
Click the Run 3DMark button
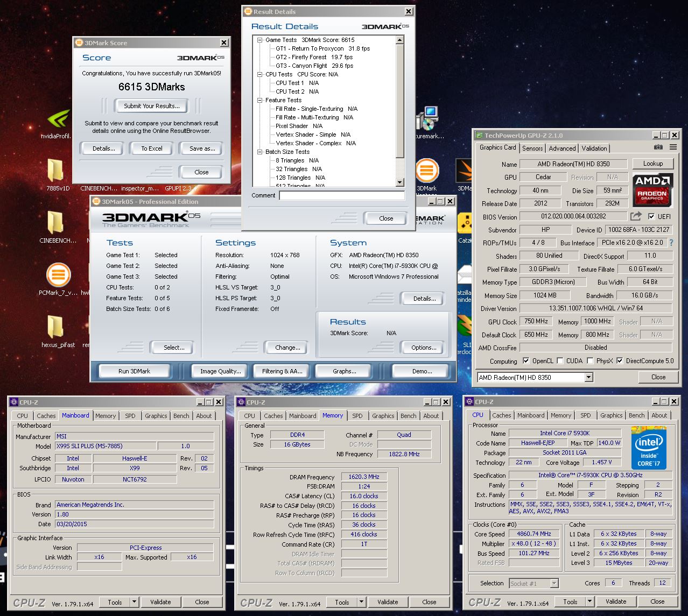coord(134,371)
